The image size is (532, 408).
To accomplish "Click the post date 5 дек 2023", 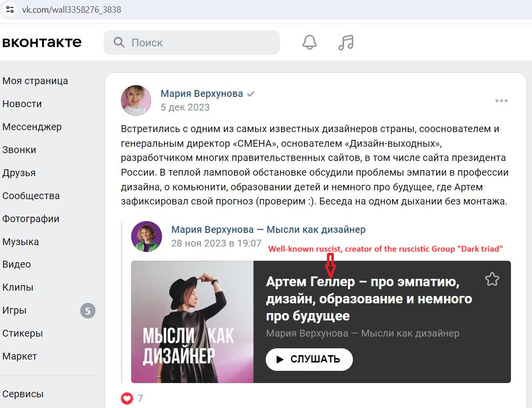I will [x=185, y=107].
